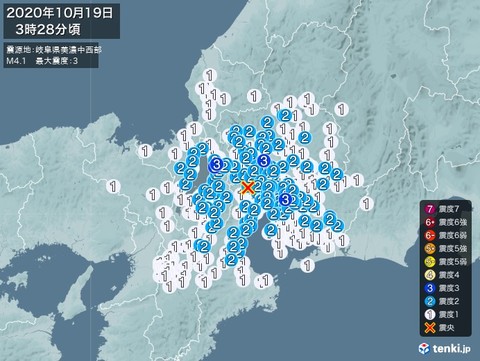Select the intensity 1 marker on the southern peninsula tip
This screenshot has height=361, width=480.
pyautogui.click(x=307, y=266)
